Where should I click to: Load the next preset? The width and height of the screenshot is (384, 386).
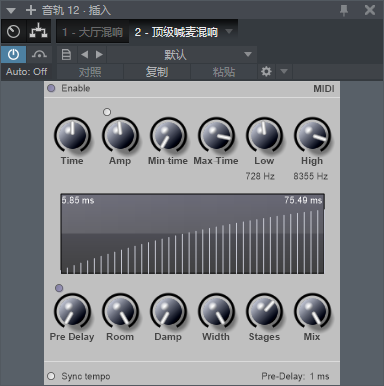[x=99, y=54]
